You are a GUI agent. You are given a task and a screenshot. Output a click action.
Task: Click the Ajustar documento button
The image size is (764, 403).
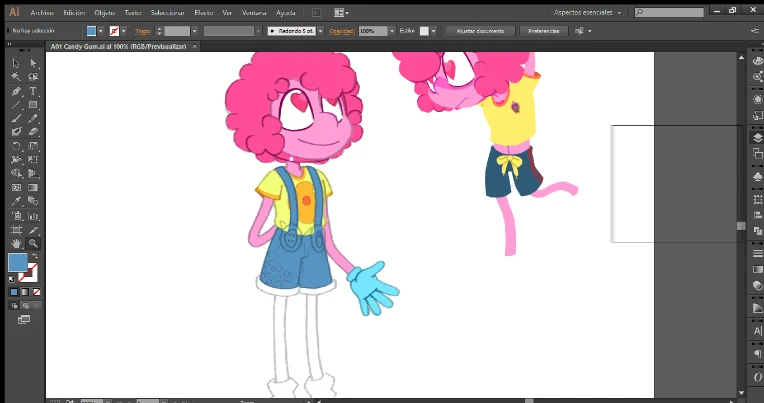click(x=480, y=31)
